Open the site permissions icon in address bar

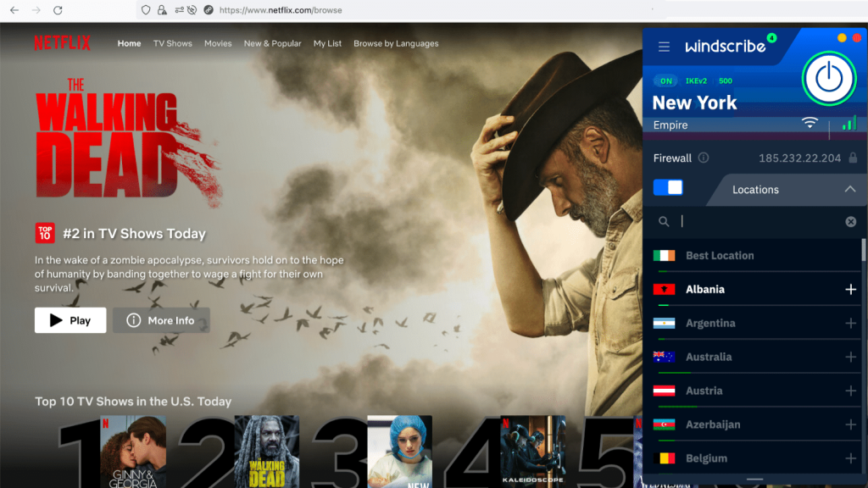(x=180, y=10)
